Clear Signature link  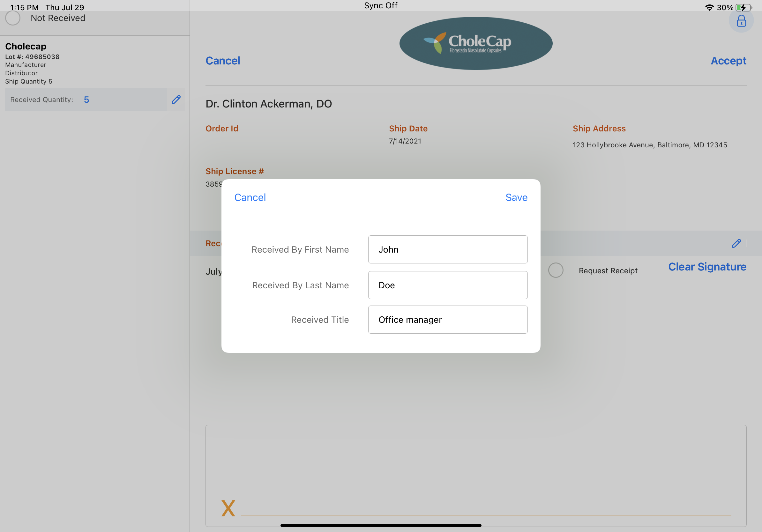coord(707,267)
